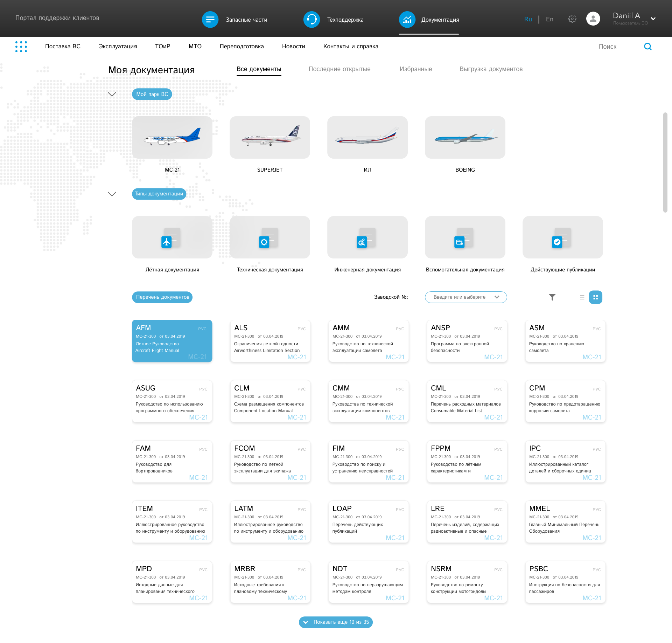Click Показать еще 10 из 35 button
The height and width of the screenshot is (643, 672).
coord(336,622)
